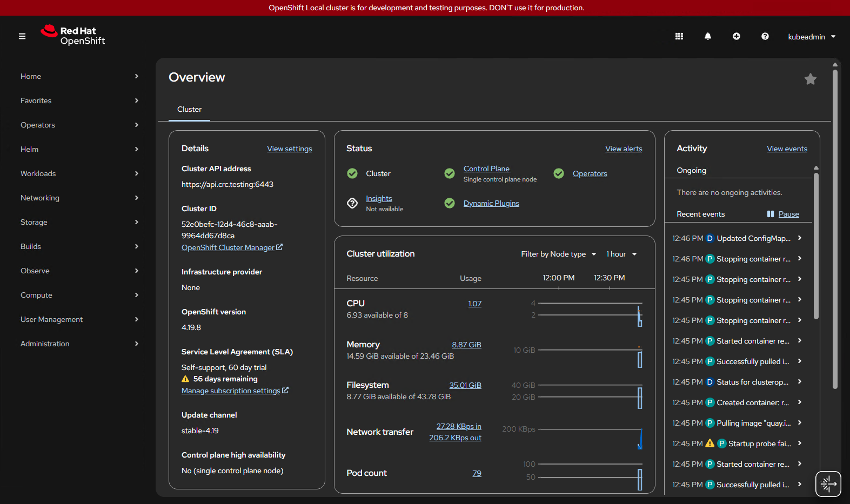850x504 pixels.
Task: Click P badge on Created container event
Action: (710, 402)
